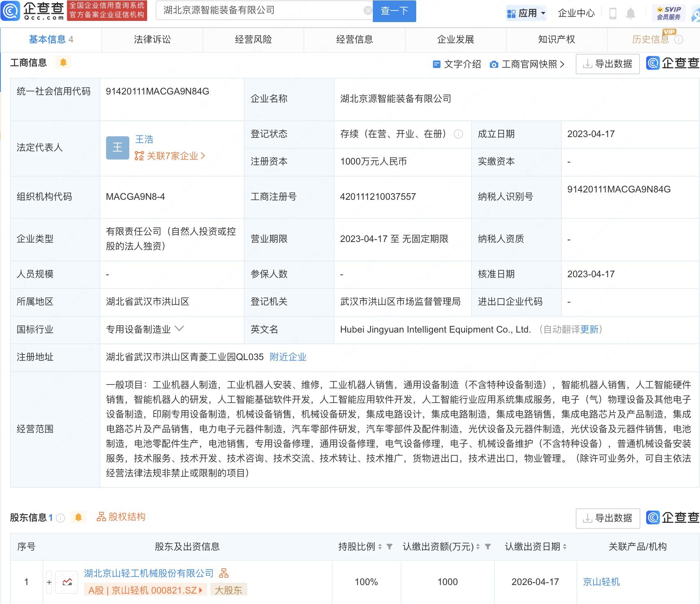Image resolution: width=700 pixels, height=604 pixels.
Task: Click the 王 avatar thumbnail
Action: (117, 148)
